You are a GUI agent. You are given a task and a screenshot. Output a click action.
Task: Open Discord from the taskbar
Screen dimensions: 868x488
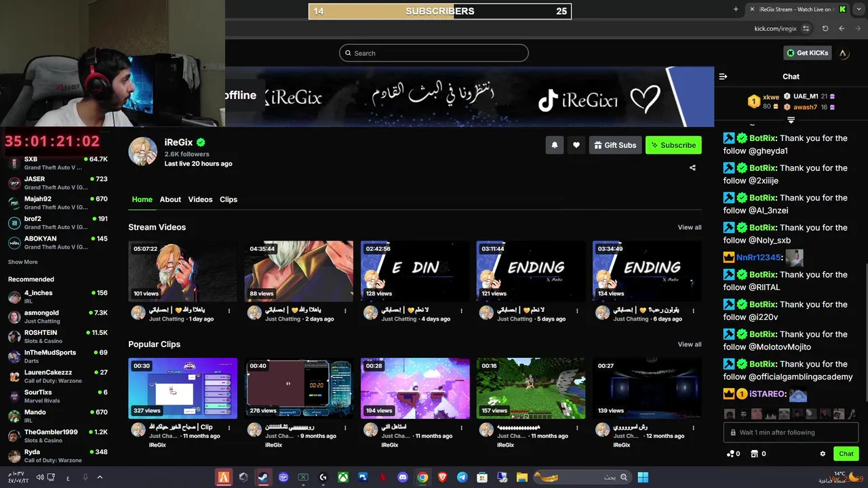pyautogui.click(x=403, y=477)
